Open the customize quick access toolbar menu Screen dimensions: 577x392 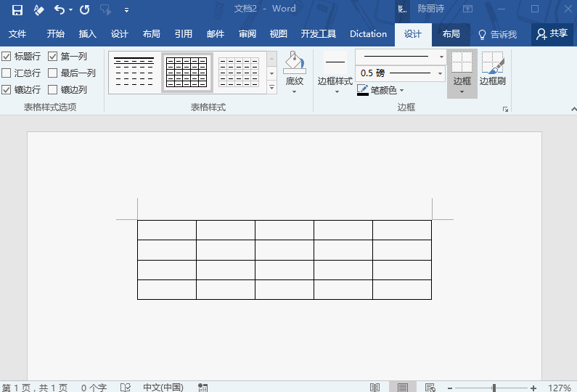(x=126, y=10)
